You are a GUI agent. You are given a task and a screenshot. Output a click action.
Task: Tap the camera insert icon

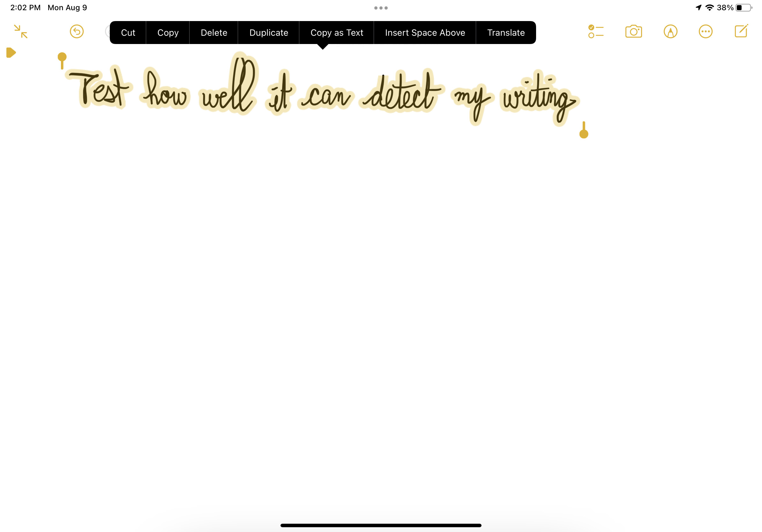[x=634, y=31]
